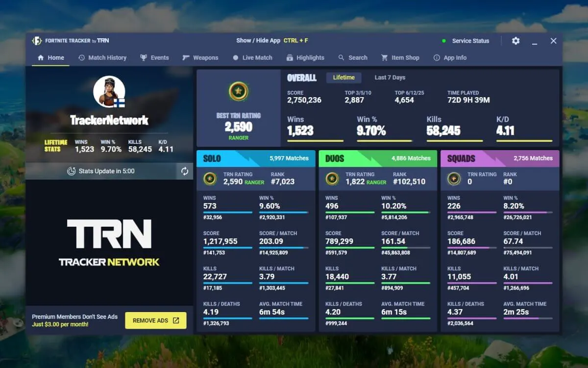Expand the DUOS stats panel header
Image resolution: width=588 pixels, height=368 pixels.
click(378, 158)
